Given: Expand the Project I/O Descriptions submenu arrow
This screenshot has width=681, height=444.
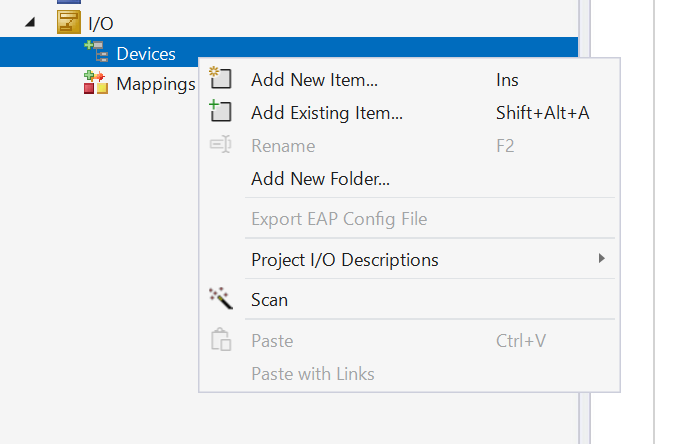Looking at the screenshot, I should [x=601, y=259].
